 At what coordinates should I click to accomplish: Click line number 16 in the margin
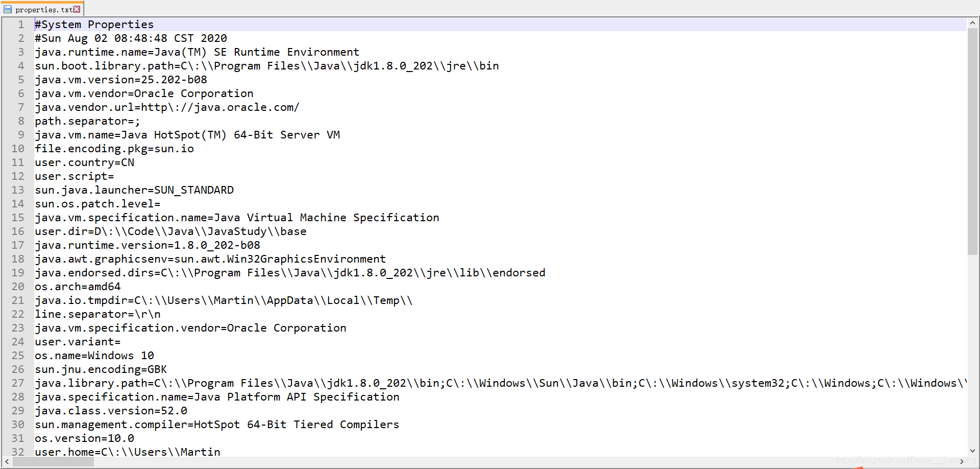coord(18,231)
